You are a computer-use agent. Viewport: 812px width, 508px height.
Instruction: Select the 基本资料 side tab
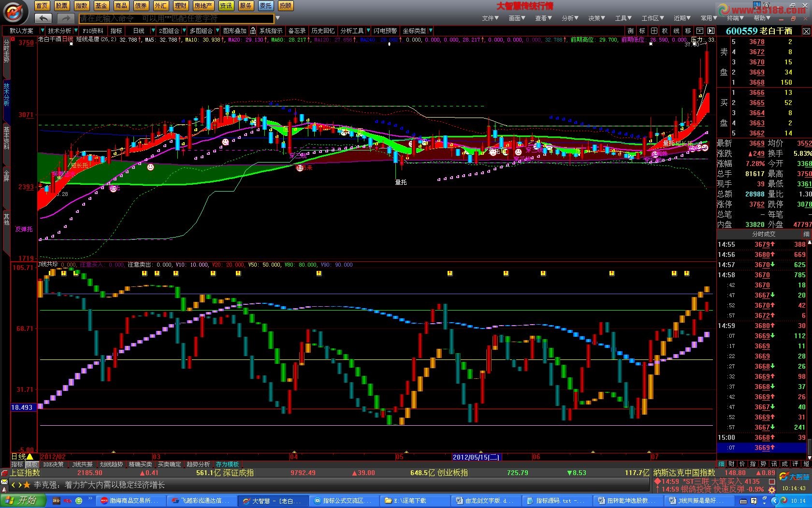(x=6, y=138)
